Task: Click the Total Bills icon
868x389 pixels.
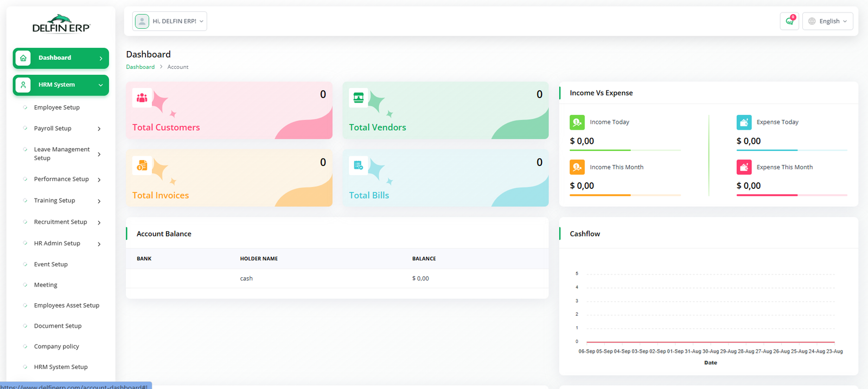Action: [x=359, y=165]
